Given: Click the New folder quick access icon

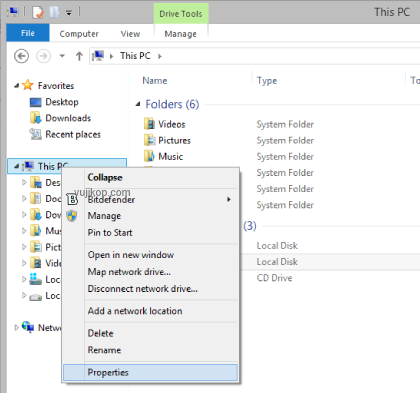Looking at the screenshot, I should 54,12.
